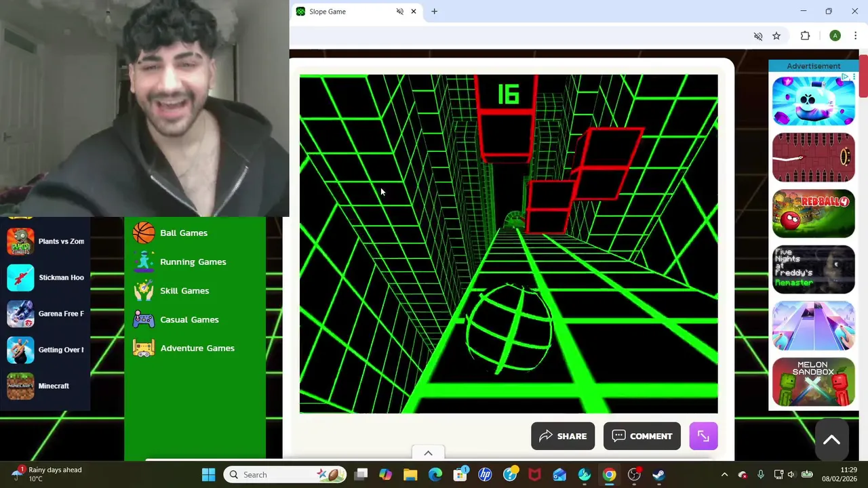This screenshot has height=488, width=868.
Task: Open a new Chrome tab
Action: 434,12
